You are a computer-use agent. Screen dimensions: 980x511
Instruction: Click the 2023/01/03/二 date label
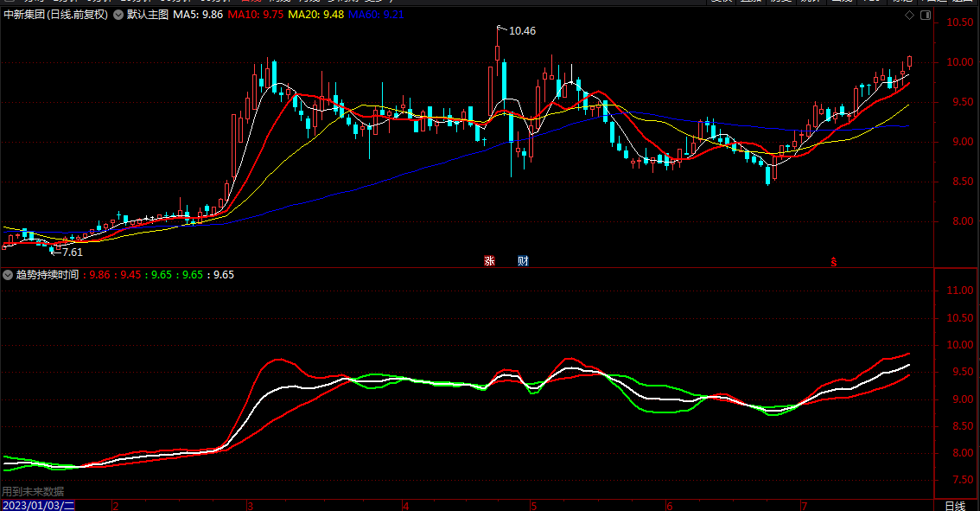39,505
